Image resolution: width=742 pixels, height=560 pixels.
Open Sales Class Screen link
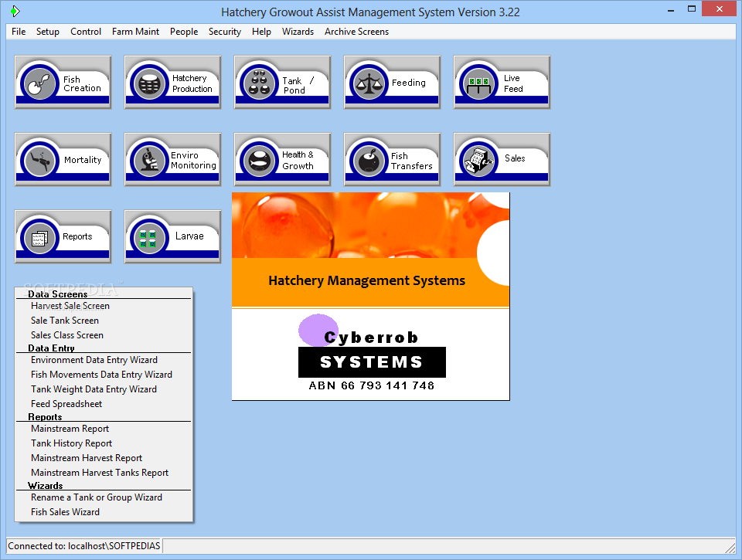point(66,335)
